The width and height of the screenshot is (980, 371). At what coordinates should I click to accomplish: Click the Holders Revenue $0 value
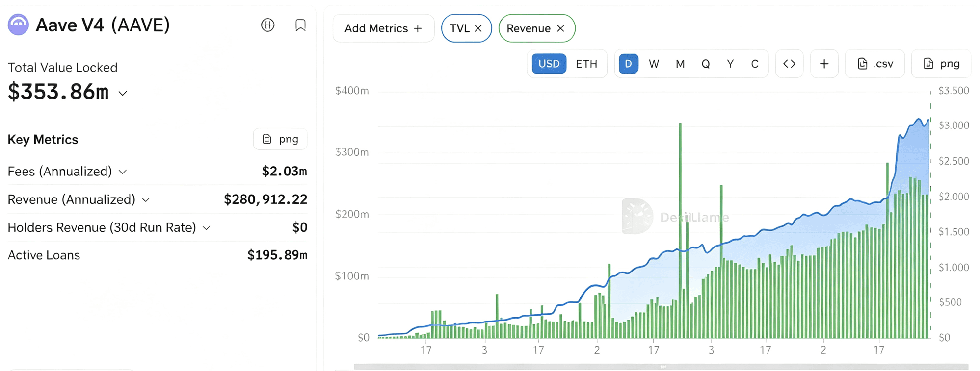(x=300, y=227)
